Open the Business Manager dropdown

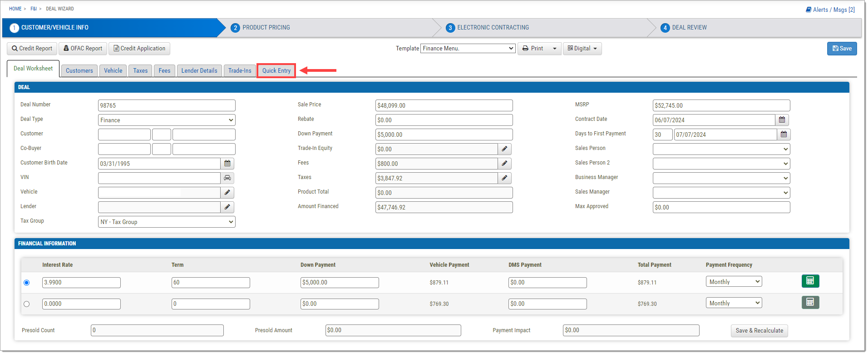coord(721,178)
